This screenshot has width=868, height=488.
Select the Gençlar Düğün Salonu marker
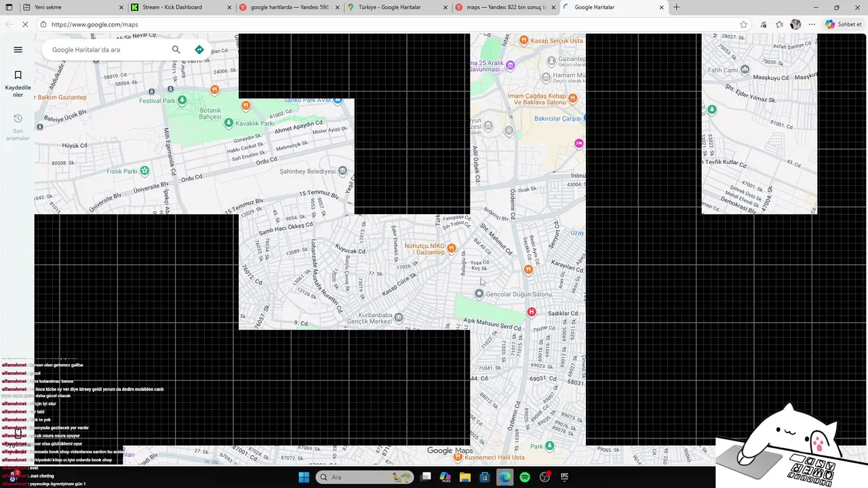coord(479,293)
